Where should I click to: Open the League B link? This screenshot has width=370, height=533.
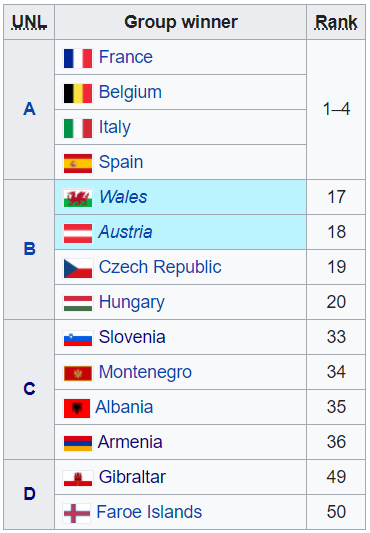tap(30, 249)
